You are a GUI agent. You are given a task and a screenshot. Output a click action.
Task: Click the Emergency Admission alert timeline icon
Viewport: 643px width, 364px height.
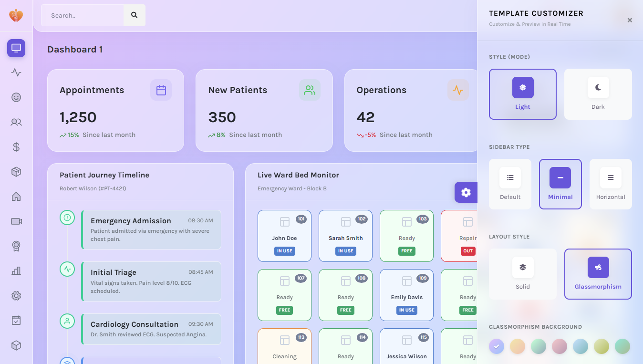click(67, 218)
